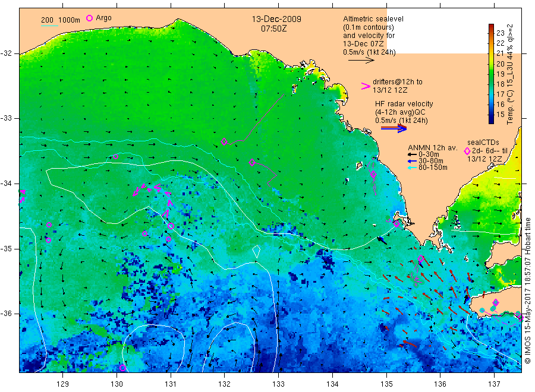Click the blue 30-80m ANMN arrow symbol
This screenshot has height=392, width=535.
413,161
